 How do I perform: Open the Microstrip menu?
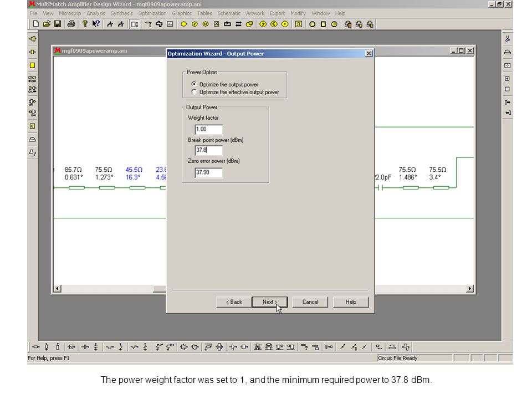70,13
